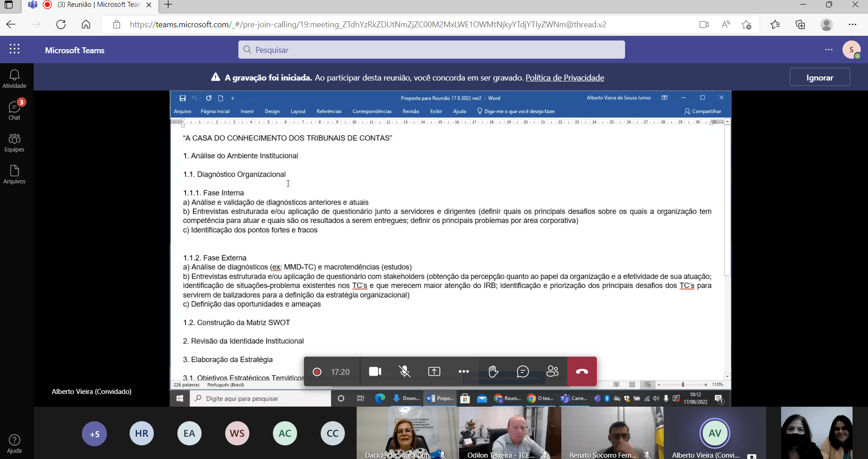Show the meeting conversation panel
This screenshot has height=459, width=868.
[523, 372]
